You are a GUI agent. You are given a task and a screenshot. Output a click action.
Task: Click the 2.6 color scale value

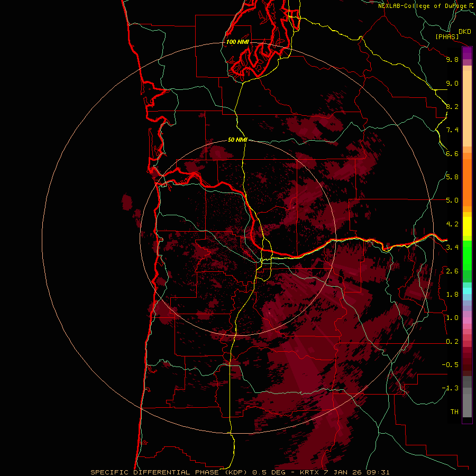point(452,271)
